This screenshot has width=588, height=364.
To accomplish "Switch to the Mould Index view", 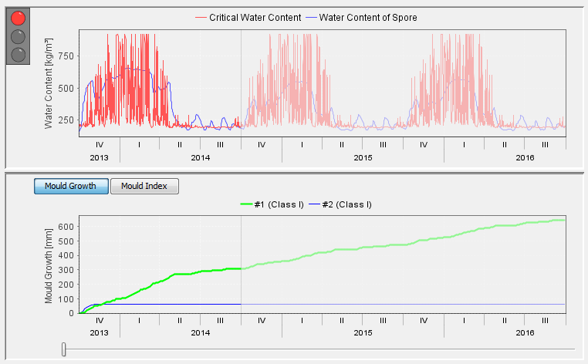I will tap(144, 186).
